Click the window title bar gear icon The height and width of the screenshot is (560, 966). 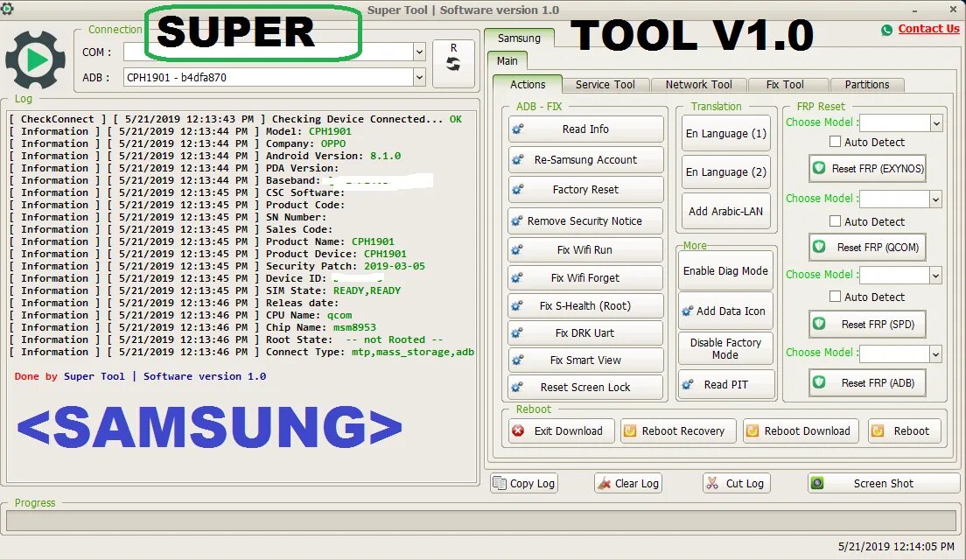click(7, 8)
